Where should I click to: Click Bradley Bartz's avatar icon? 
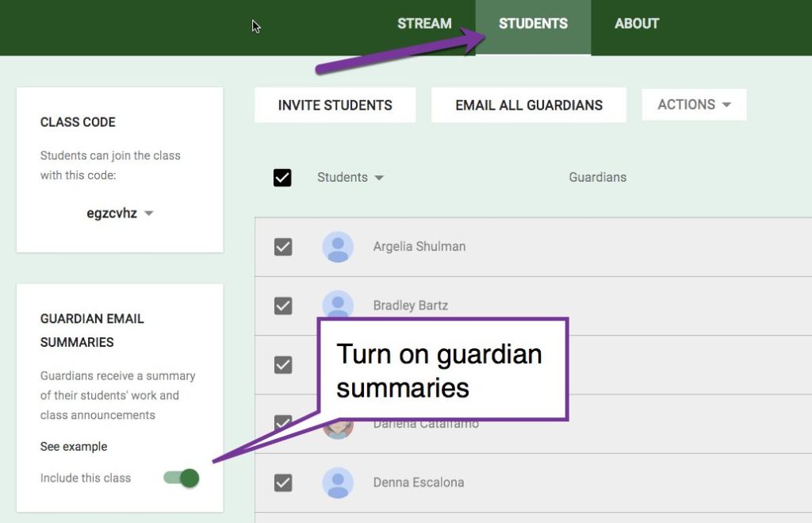click(x=338, y=306)
